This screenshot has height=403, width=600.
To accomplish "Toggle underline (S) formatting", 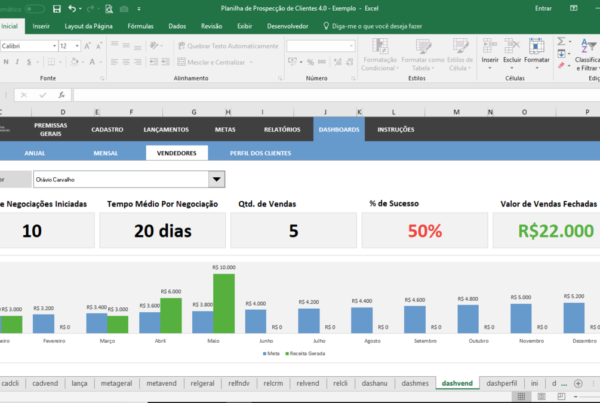I will click(29, 62).
